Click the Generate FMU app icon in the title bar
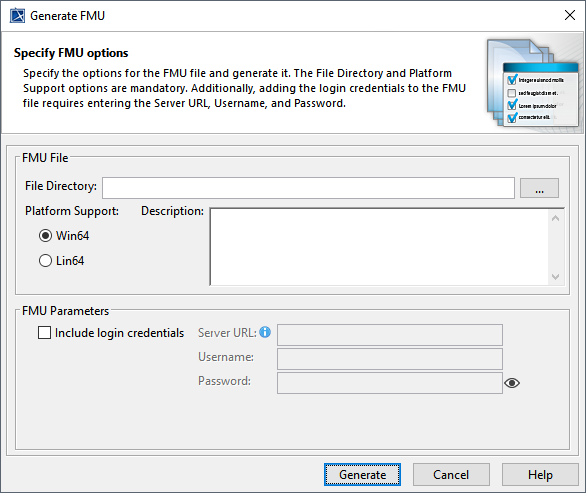 (17, 16)
